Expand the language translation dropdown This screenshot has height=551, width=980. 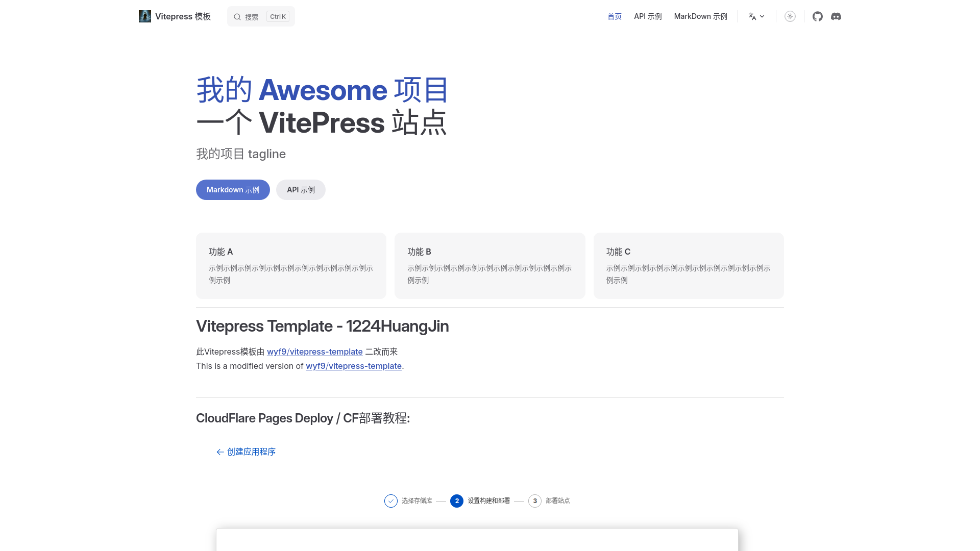click(756, 16)
